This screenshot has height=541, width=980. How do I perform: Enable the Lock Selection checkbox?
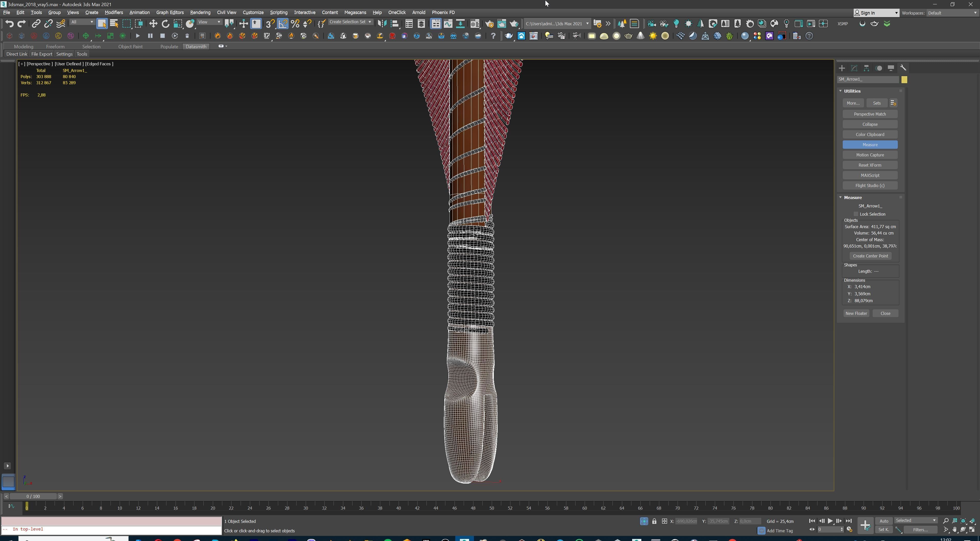pyautogui.click(x=856, y=214)
